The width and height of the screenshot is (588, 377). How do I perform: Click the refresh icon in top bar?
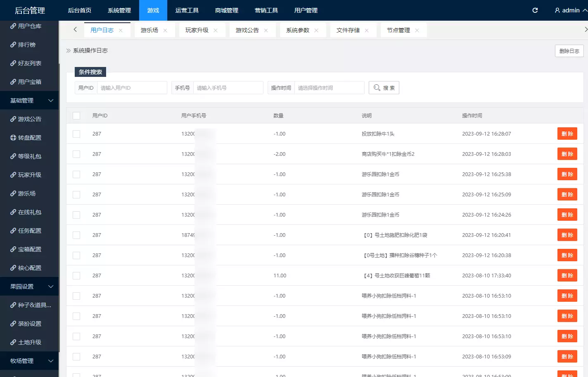coord(535,10)
